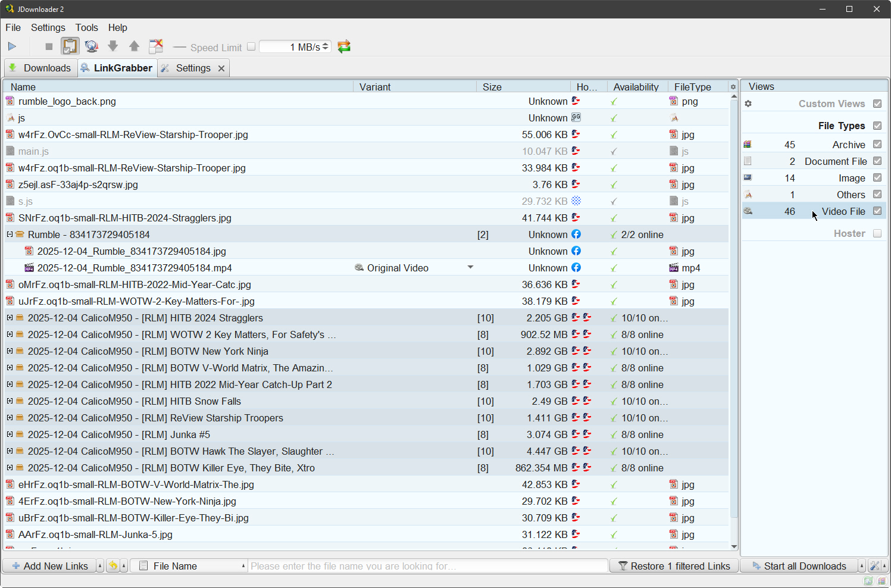891x588 pixels.
Task: Toggle the clipboard observer icon
Action: click(70, 46)
